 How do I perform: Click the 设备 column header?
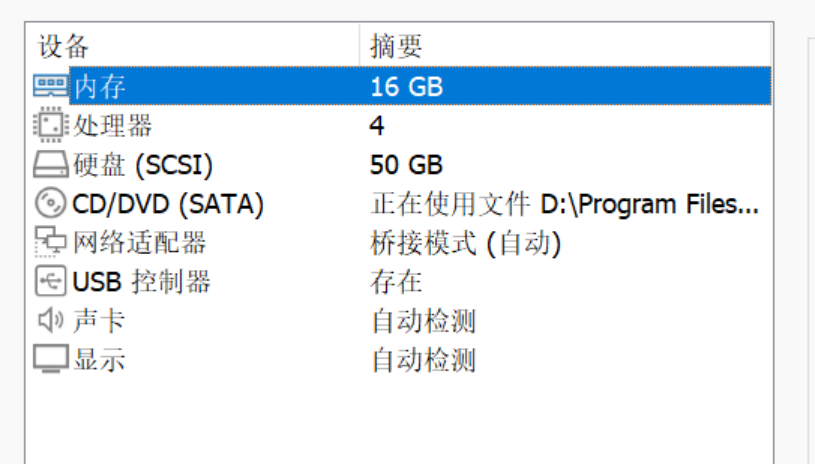pyautogui.click(x=65, y=46)
